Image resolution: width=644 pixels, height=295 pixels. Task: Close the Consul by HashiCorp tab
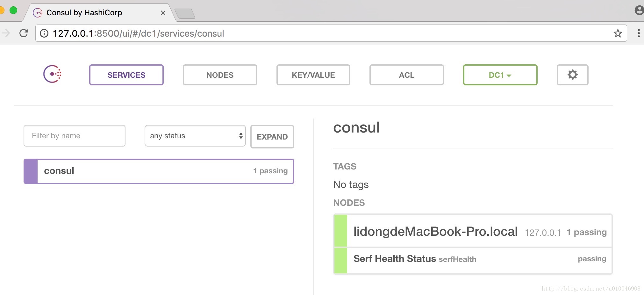tap(163, 13)
